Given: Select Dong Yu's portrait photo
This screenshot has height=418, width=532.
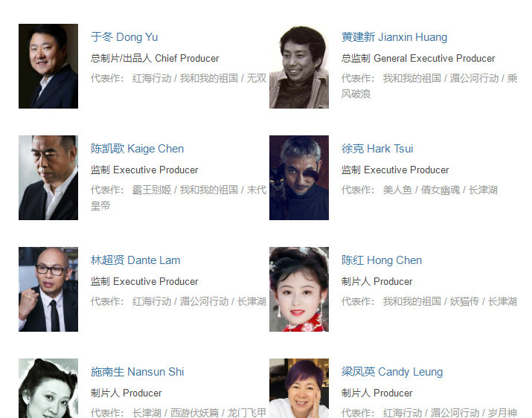Looking at the screenshot, I should coord(48,66).
